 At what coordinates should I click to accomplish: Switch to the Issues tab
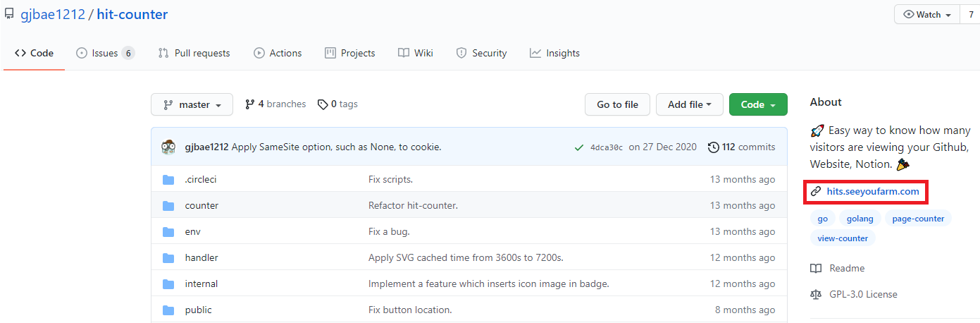[105, 53]
